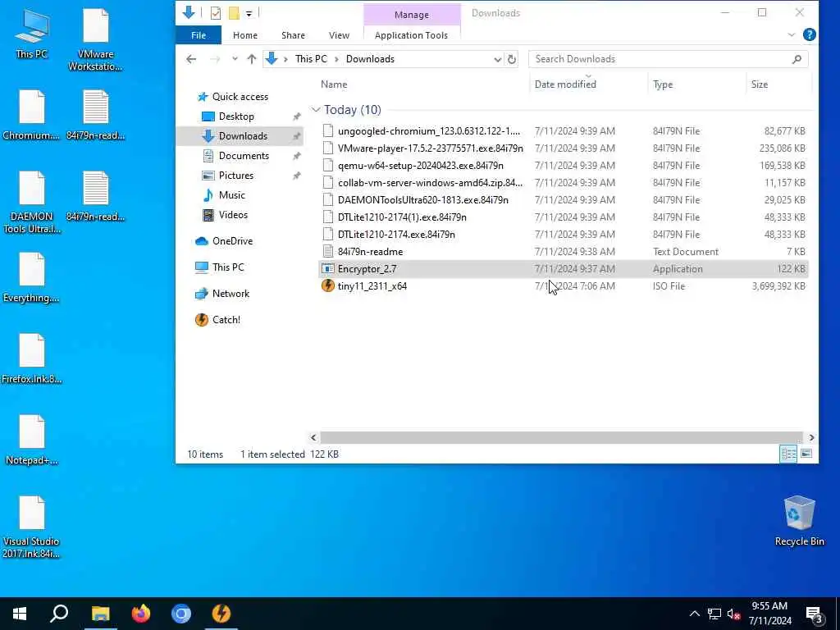Open Customize Quick Access Toolbar dropdown
The width and height of the screenshot is (840, 630).
point(249,13)
